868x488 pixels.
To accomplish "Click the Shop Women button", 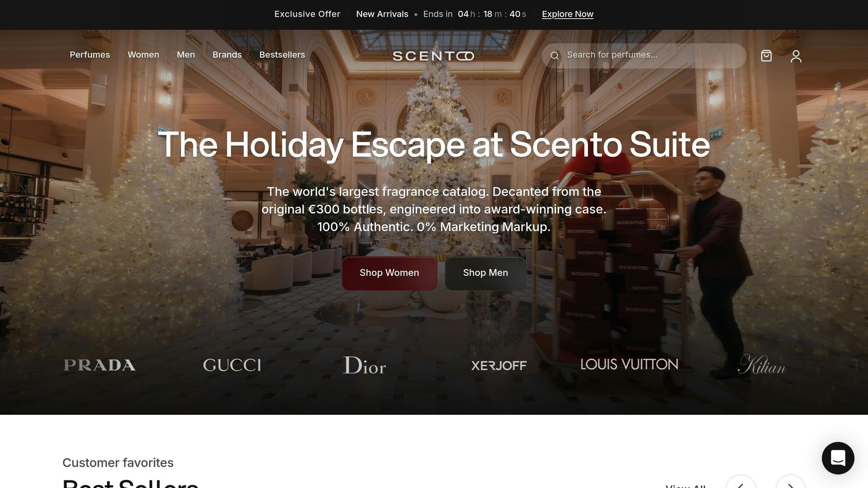I will click(389, 273).
